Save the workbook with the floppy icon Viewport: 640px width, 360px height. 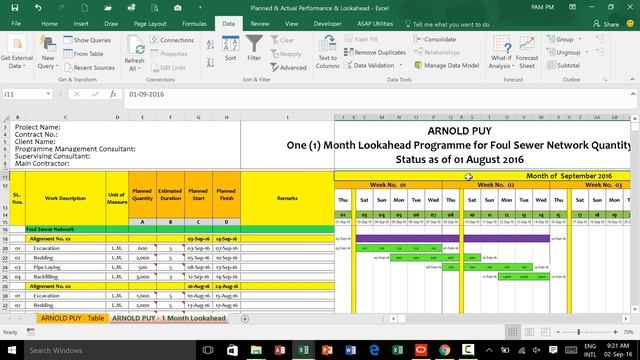(x=15, y=8)
